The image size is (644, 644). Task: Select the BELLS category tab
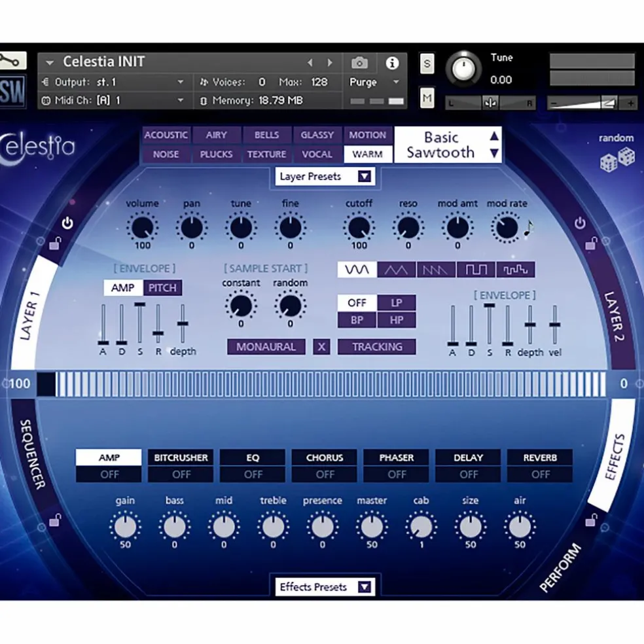point(266,135)
